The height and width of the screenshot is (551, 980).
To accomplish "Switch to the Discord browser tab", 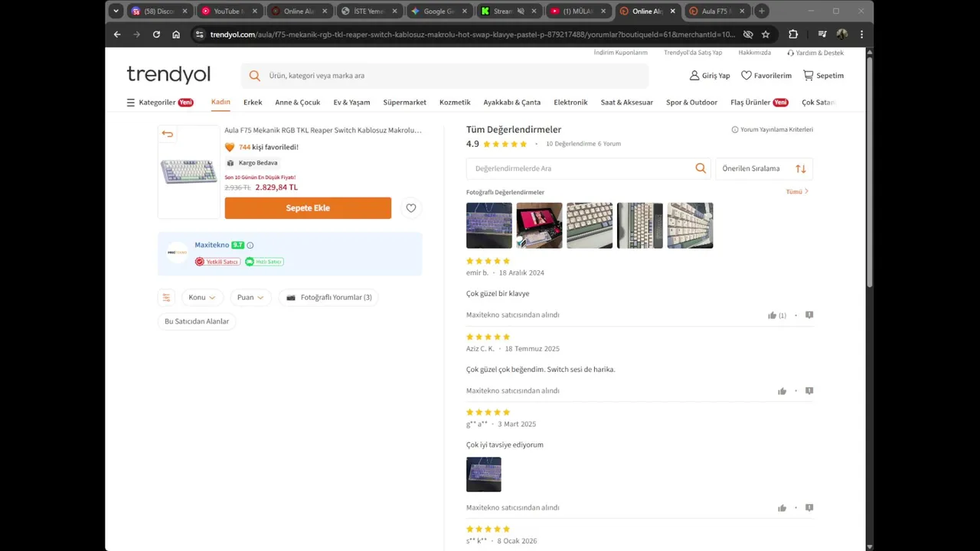I will (158, 11).
